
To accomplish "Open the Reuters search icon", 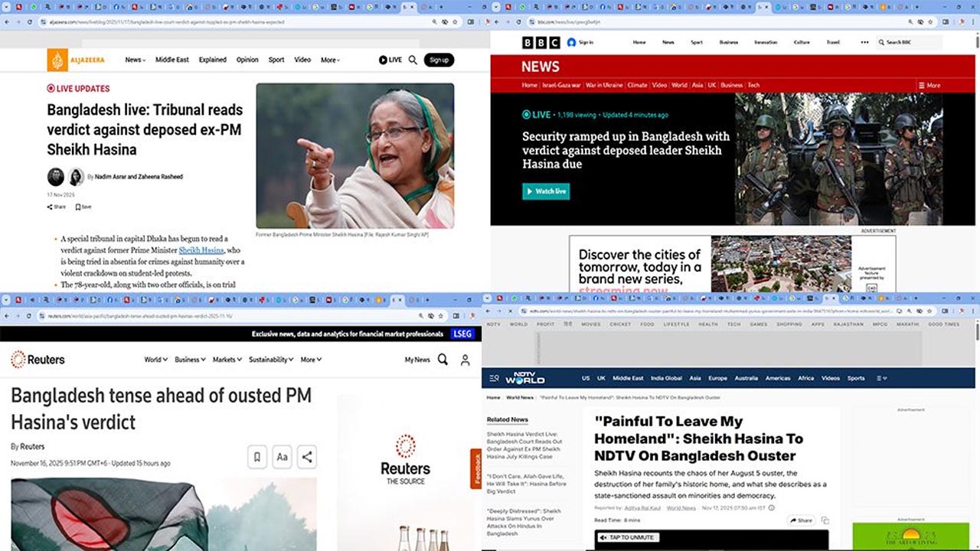I will pos(443,359).
